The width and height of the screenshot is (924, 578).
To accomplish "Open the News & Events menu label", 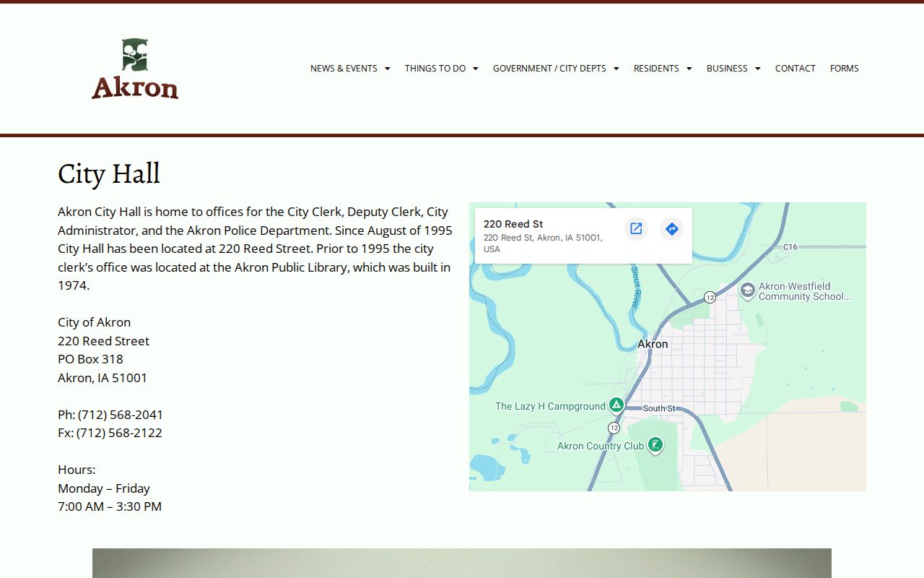I will tap(344, 68).
